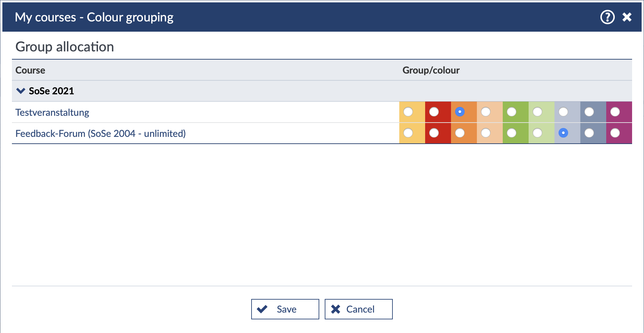Save the colour grouping changes

click(x=285, y=309)
